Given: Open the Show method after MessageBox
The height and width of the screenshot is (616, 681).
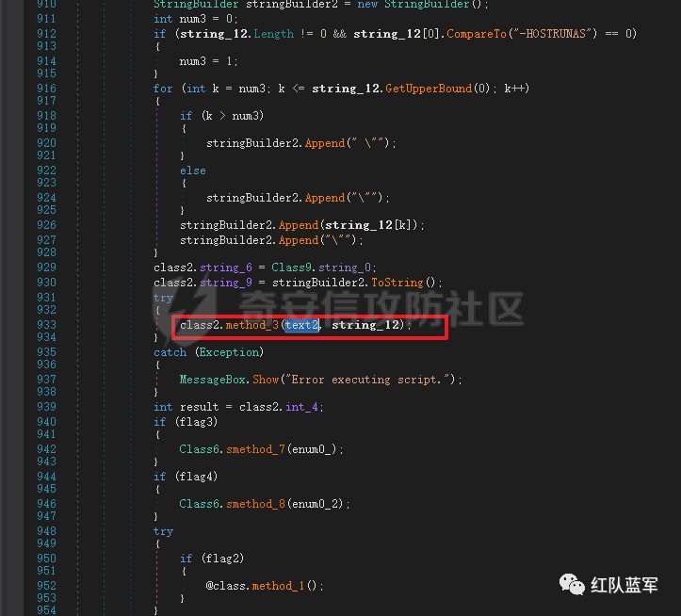Looking at the screenshot, I should pyautogui.click(x=266, y=380).
